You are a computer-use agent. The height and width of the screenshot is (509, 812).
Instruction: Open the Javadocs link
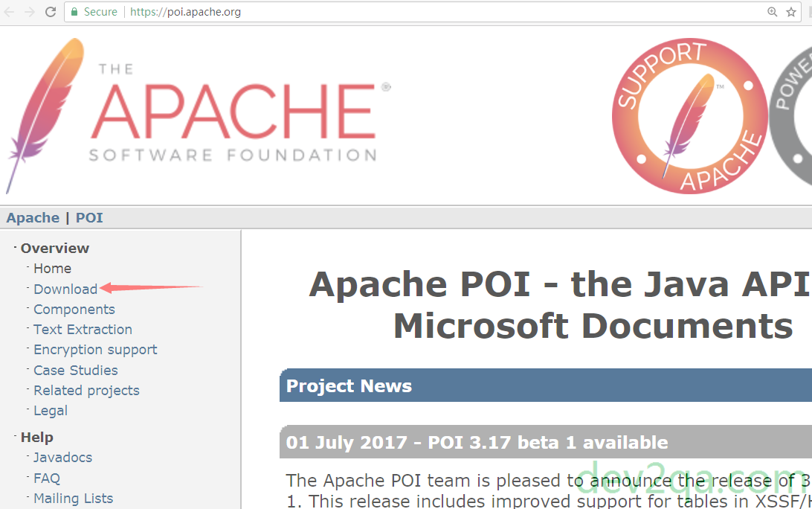[63, 457]
